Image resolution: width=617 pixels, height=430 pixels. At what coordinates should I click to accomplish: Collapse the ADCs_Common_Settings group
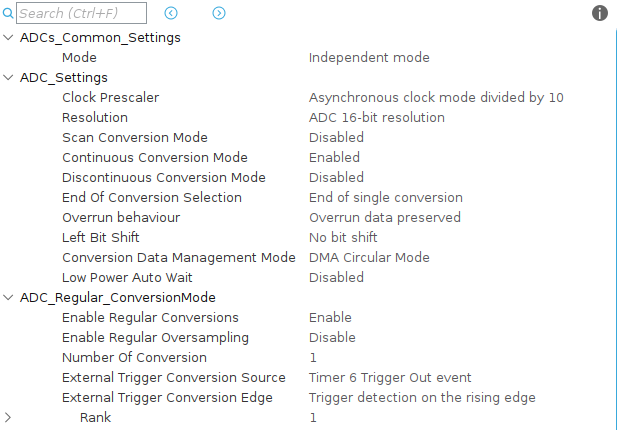(9, 38)
